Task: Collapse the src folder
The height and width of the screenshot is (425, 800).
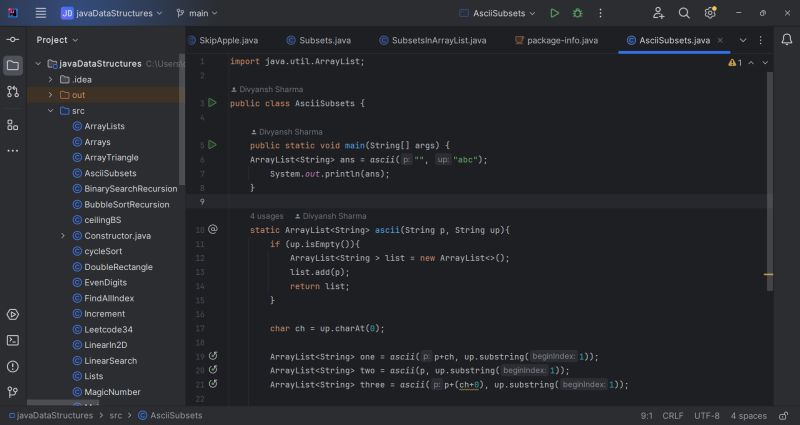Action: click(x=50, y=110)
